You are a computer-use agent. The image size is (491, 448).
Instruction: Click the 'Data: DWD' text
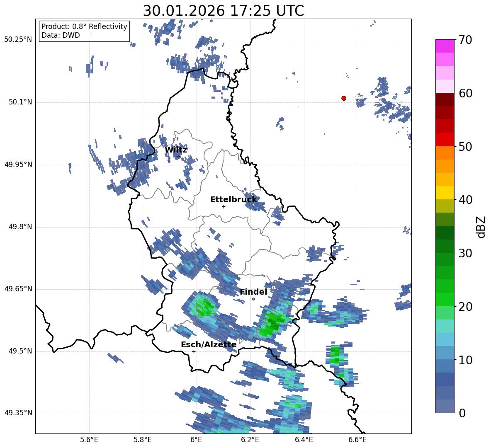pos(61,35)
